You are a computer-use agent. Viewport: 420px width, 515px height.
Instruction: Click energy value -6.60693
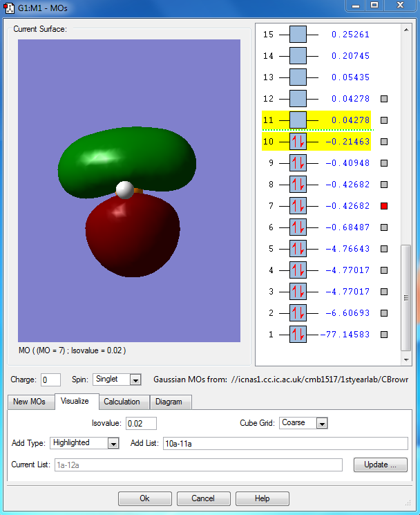[347, 313]
